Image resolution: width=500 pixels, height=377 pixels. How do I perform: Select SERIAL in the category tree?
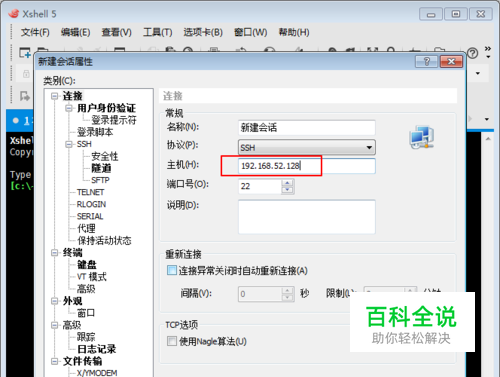click(90, 216)
